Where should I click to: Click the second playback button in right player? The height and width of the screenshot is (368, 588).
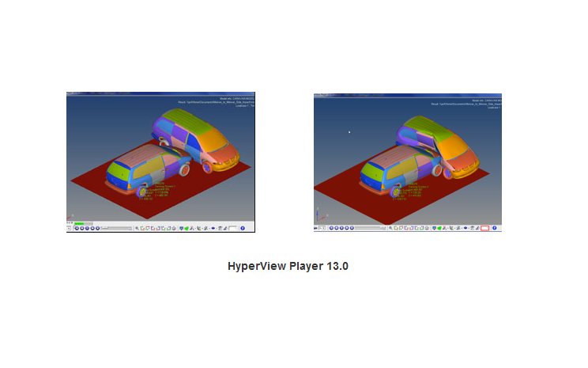point(337,228)
